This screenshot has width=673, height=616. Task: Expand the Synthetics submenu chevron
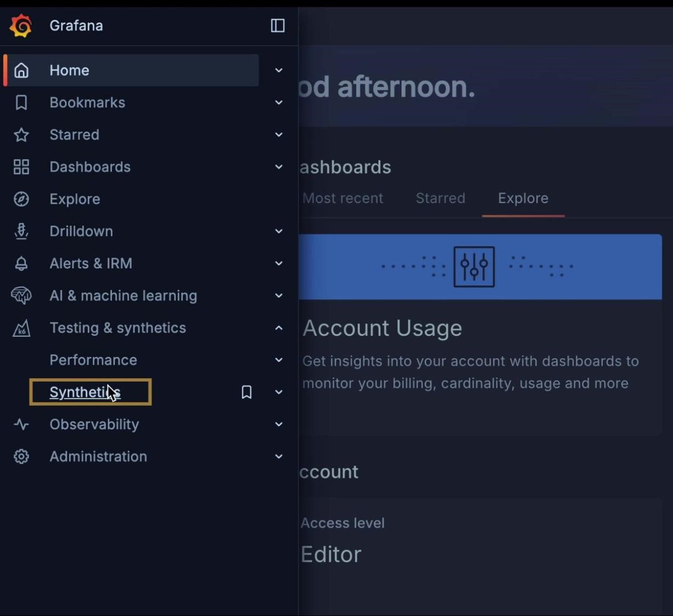pos(279,392)
